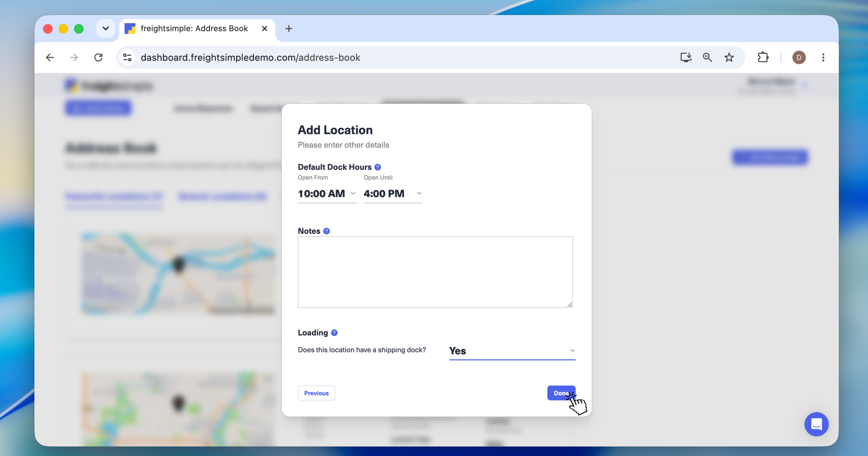Expand the shipping dock Yes dropdown
The image size is (868, 456).
coord(512,351)
